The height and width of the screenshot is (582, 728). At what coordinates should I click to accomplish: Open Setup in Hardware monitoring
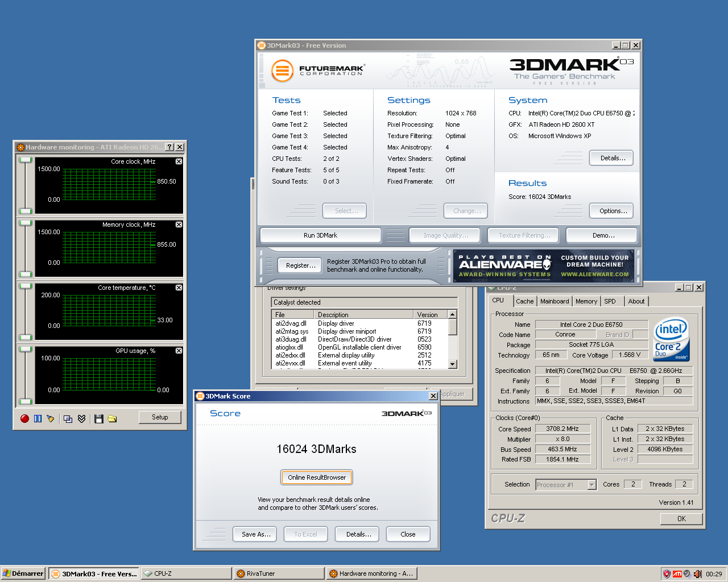(x=160, y=417)
